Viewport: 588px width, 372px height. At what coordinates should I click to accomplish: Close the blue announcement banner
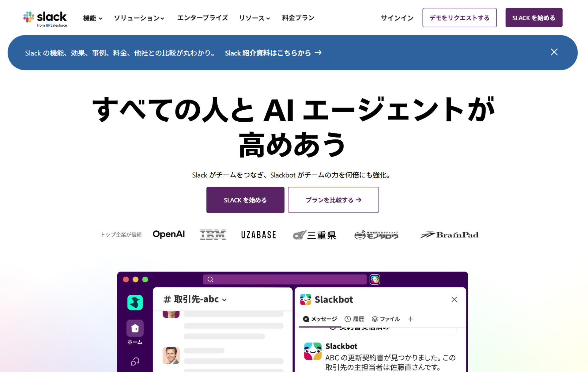[x=554, y=52]
